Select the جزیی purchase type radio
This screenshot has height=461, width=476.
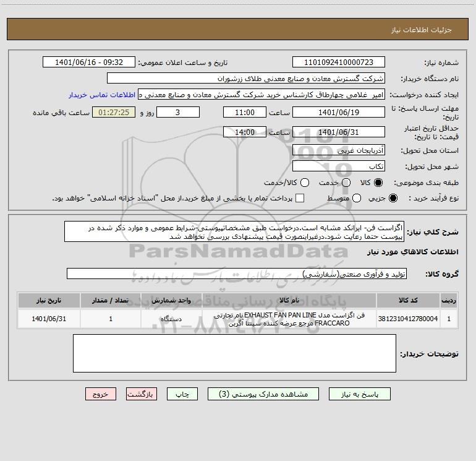tap(393, 198)
